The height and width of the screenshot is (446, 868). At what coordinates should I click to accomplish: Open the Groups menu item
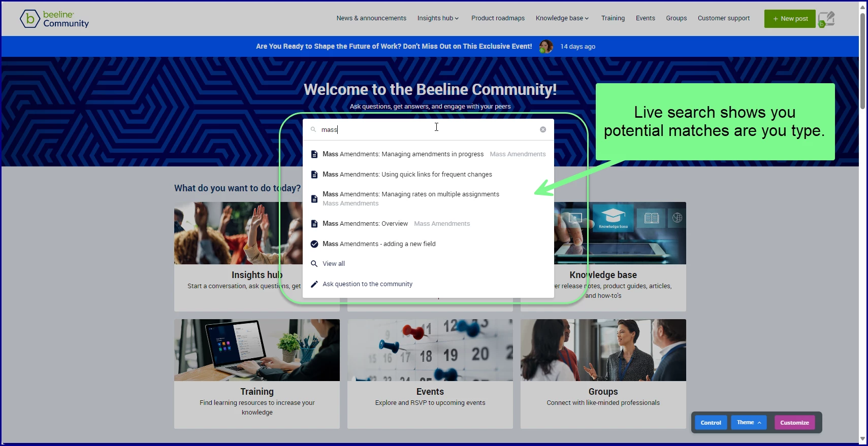coord(677,18)
